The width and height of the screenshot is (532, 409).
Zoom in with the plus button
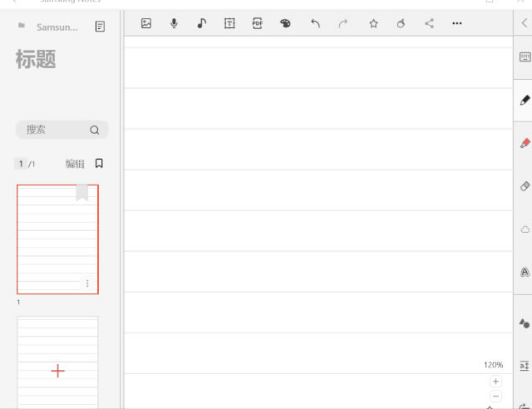click(495, 382)
